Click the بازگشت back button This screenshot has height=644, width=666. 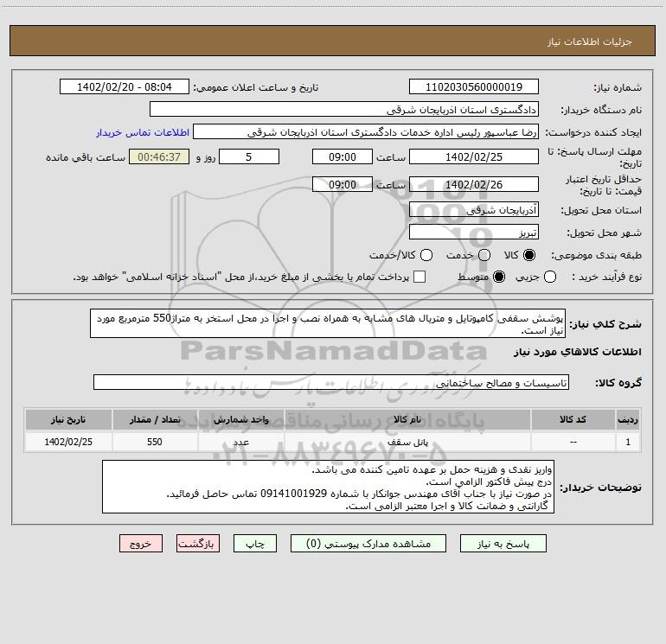(x=198, y=544)
